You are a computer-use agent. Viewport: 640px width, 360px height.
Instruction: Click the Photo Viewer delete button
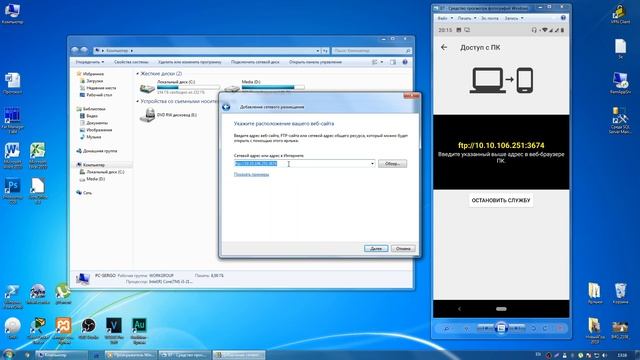pyautogui.click(x=560, y=328)
